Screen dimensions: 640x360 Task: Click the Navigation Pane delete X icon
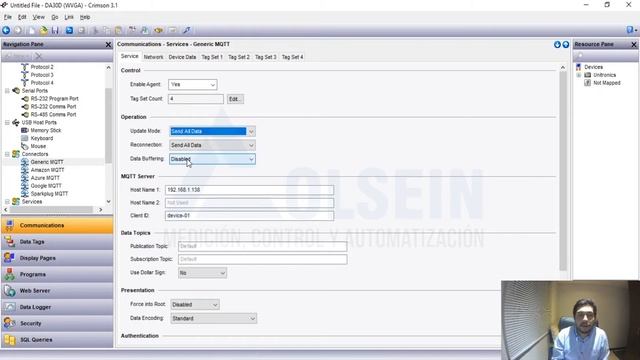[x=39, y=56]
